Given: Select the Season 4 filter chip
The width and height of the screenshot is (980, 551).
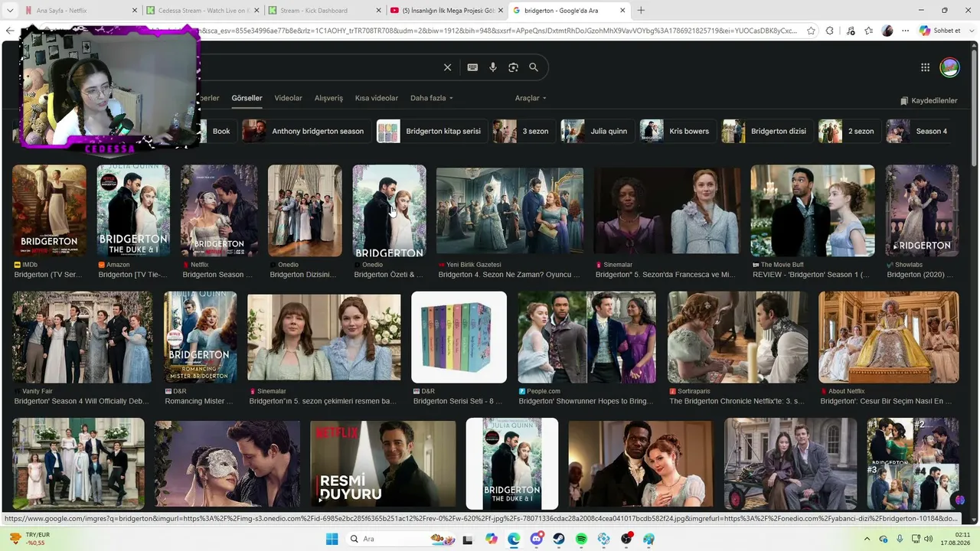Looking at the screenshot, I should pyautogui.click(x=920, y=131).
